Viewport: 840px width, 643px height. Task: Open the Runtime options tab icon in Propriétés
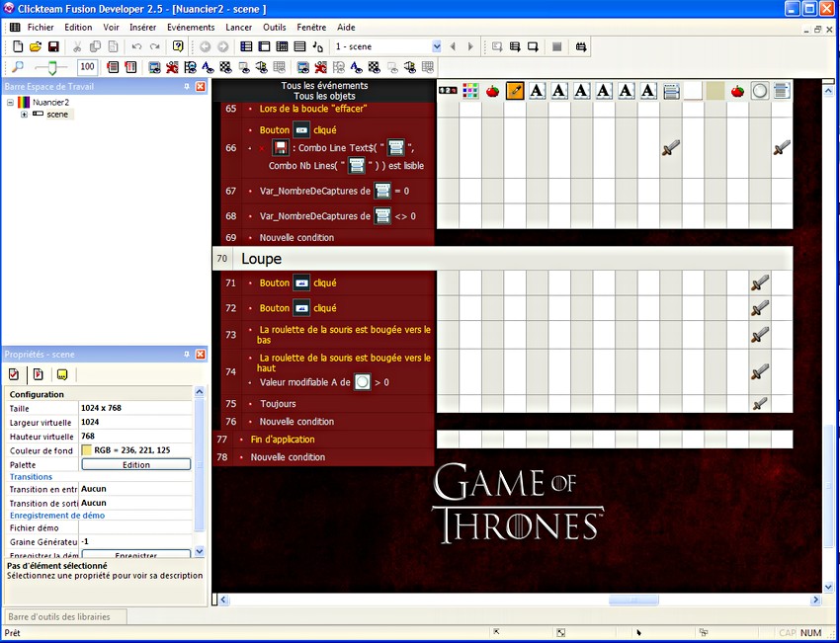pos(38,374)
